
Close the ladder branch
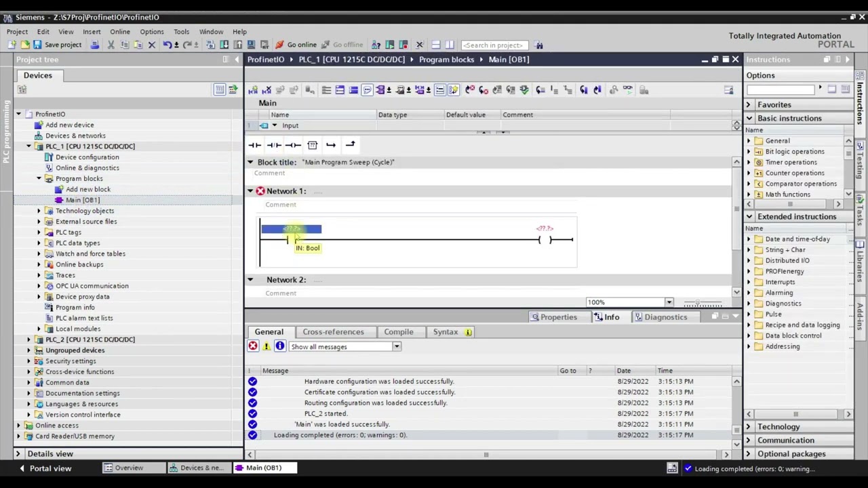click(x=350, y=145)
